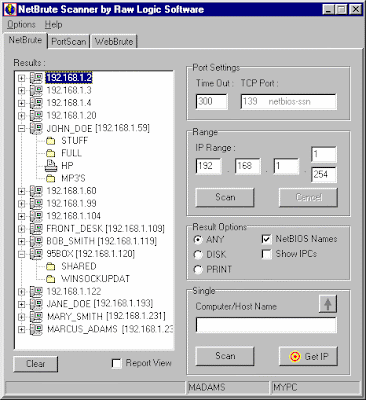Click the MP3'S share folder icon
Viewport: 366px width, 400px height.
[x=51, y=179]
